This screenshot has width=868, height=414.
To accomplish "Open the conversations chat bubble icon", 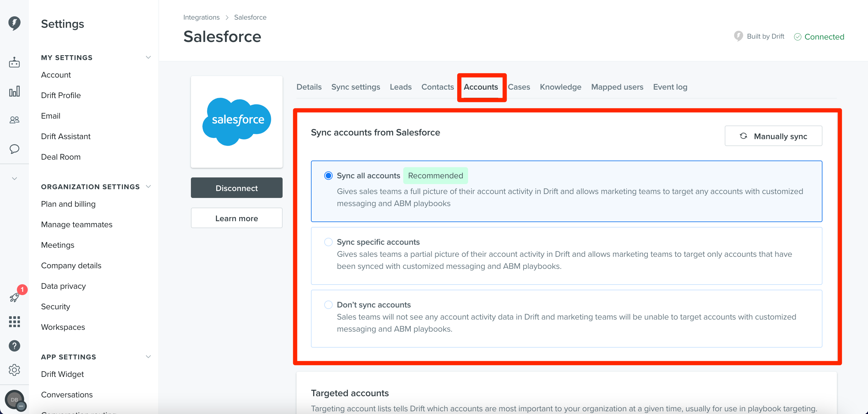I will (x=14, y=149).
